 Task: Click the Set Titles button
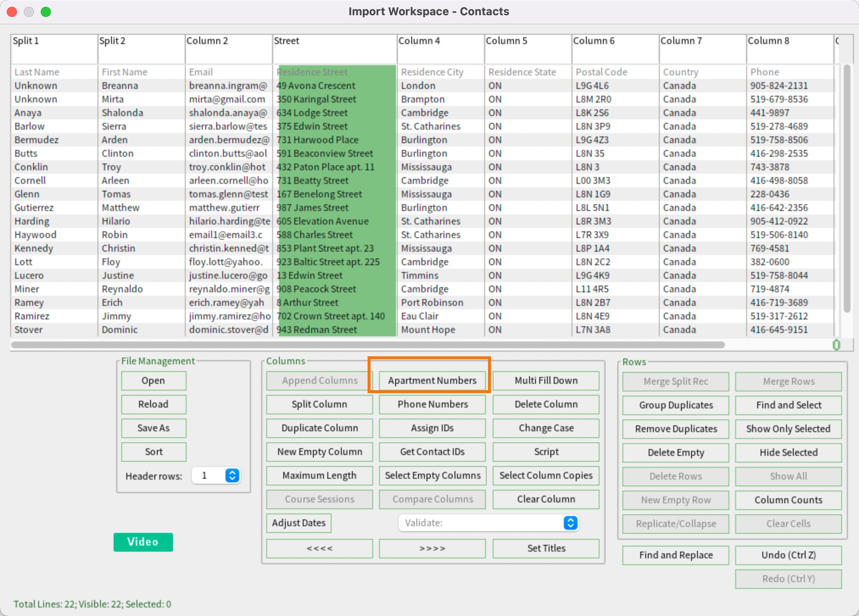(x=546, y=548)
